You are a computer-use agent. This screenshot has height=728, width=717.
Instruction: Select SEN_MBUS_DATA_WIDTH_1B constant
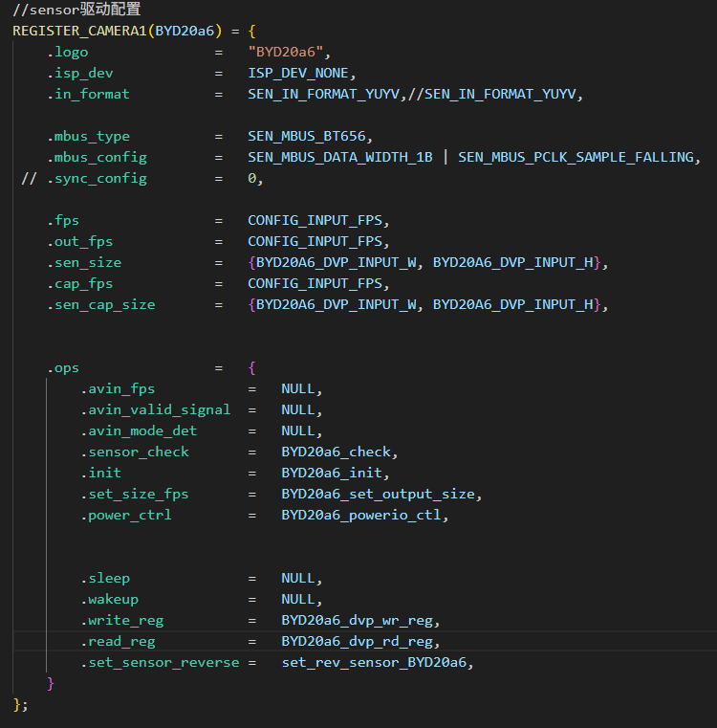click(340, 158)
